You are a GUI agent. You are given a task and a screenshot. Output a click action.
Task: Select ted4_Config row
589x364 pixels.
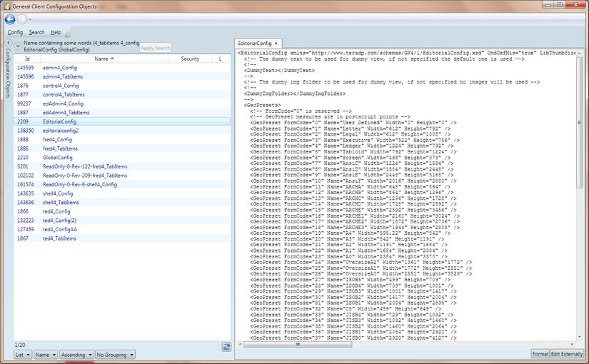coord(122,211)
